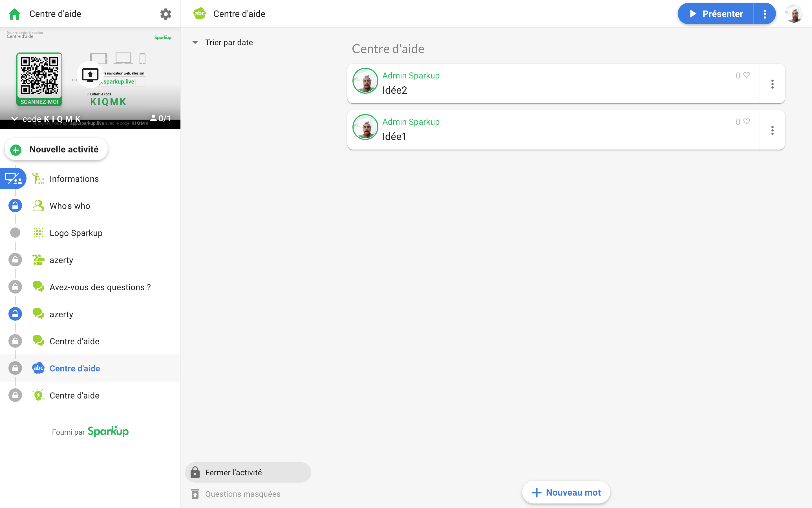Open Questions masquées trash list
The height and width of the screenshot is (508, 812).
click(236, 494)
